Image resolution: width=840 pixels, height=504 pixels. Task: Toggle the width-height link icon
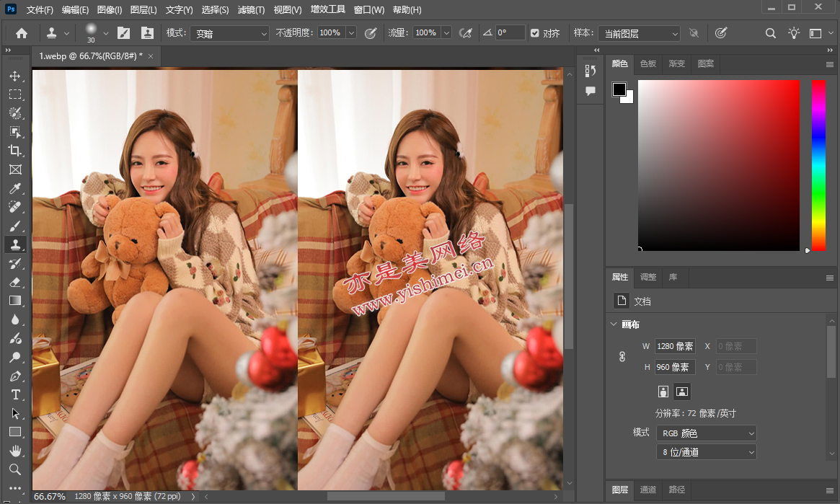(x=622, y=357)
